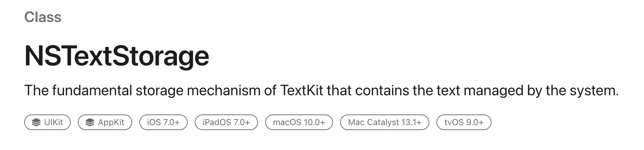Viewport: 644px width, 150px height.
Task: Click the leading word The in the summary
Action: click(x=36, y=91)
